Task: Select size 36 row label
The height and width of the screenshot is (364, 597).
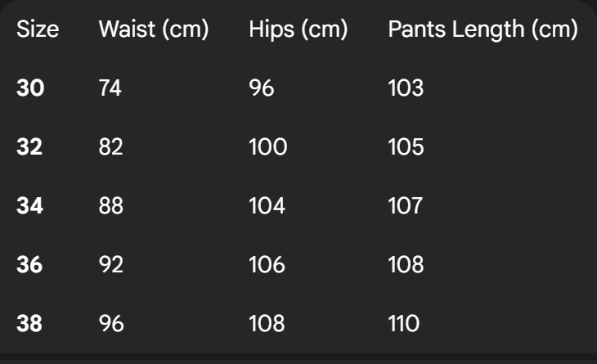Action: [x=30, y=264]
